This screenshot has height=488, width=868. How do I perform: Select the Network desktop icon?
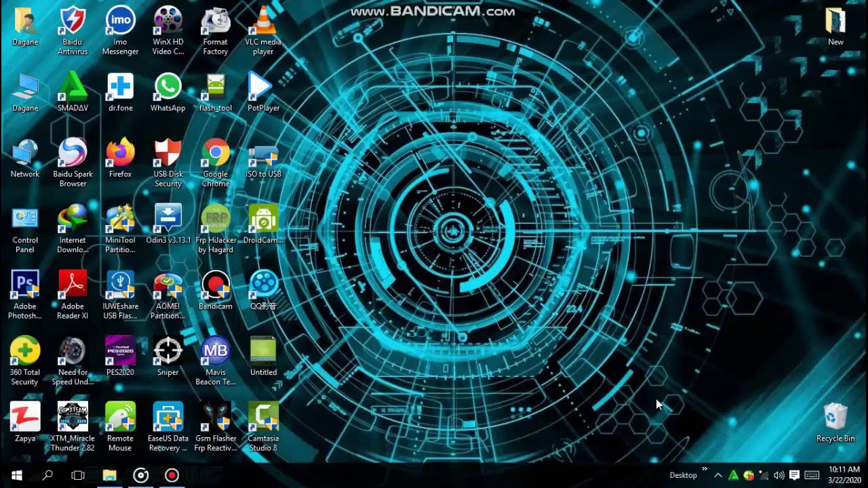pyautogui.click(x=25, y=158)
